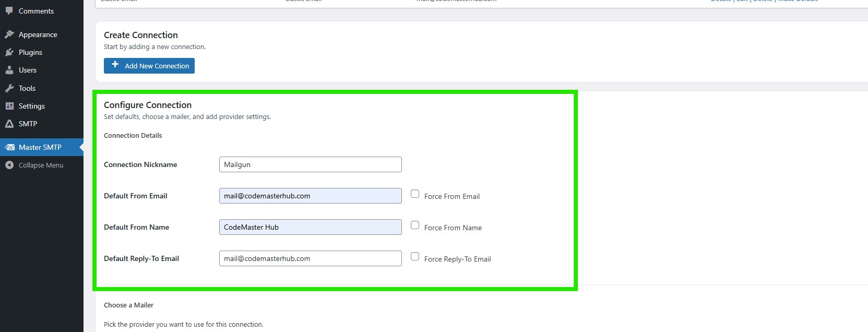Open the Settings menu item
The image size is (868, 332).
pos(31,106)
